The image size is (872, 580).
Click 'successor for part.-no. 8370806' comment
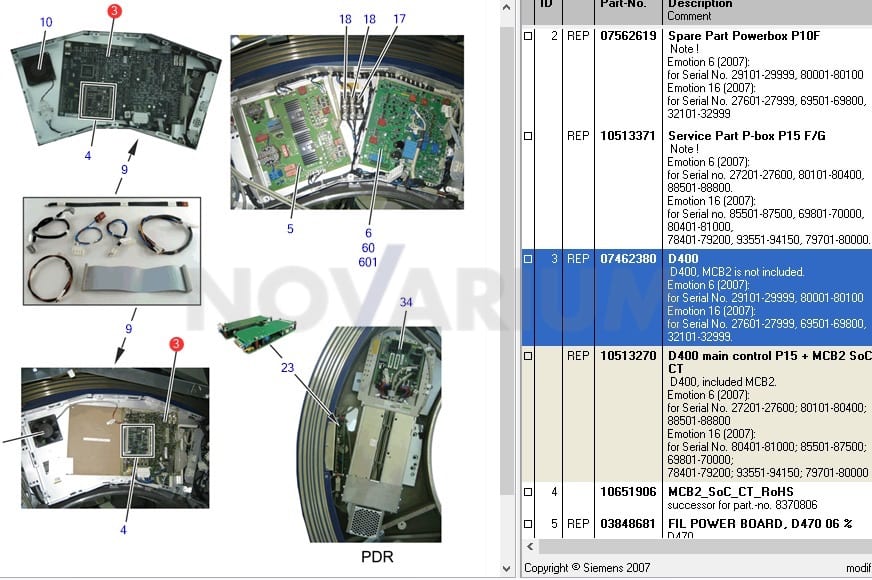coord(742,505)
